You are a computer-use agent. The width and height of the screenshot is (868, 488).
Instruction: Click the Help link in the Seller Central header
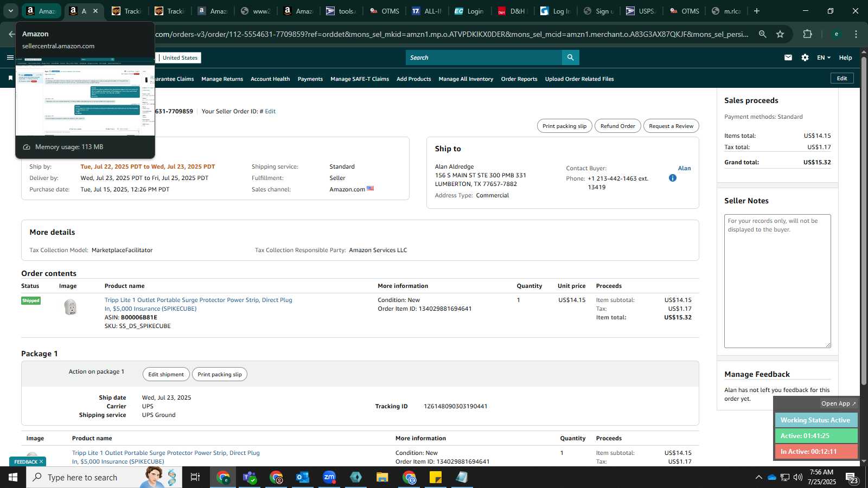point(845,57)
